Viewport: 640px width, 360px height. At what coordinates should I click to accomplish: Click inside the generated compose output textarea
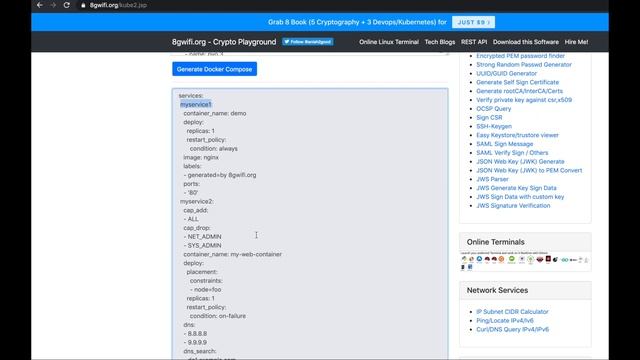pyautogui.click(x=310, y=224)
